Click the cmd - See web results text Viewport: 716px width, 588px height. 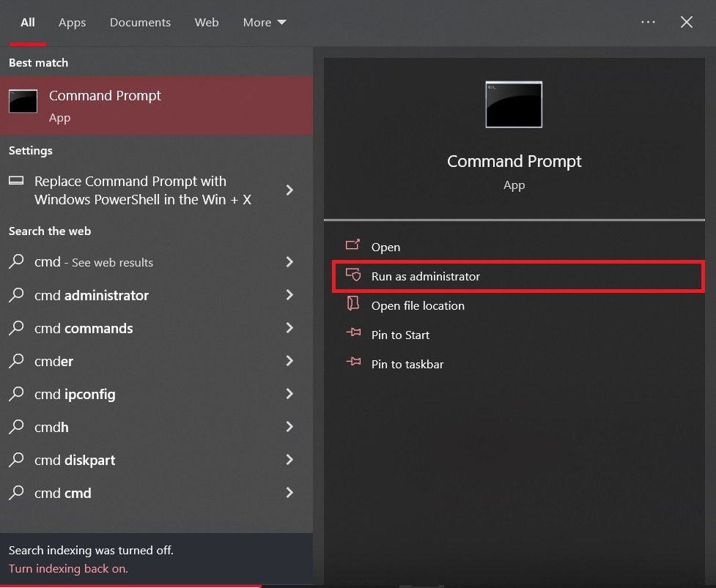(x=94, y=262)
